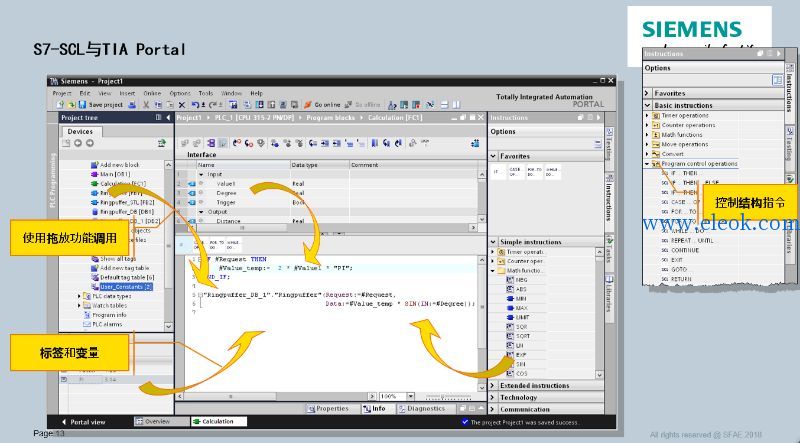Viewport: 800px width, 443px height.
Task: Select the NEG math instruction
Action: pyautogui.click(x=517, y=280)
